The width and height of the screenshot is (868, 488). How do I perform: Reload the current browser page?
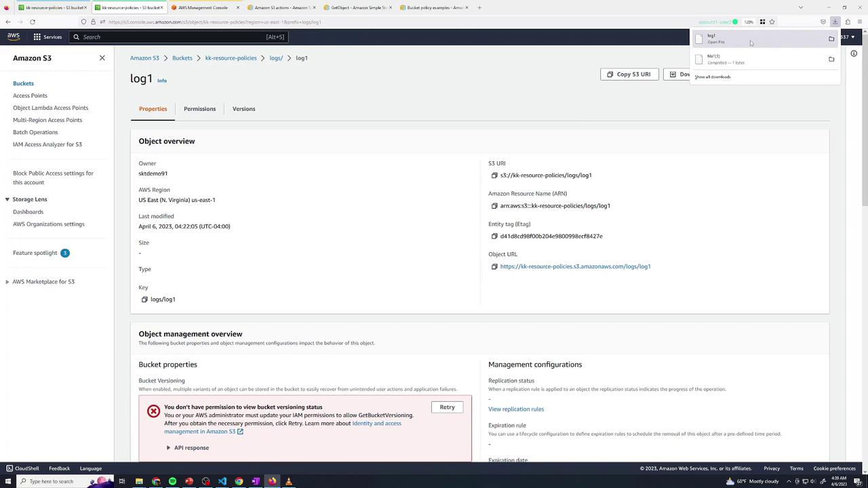click(x=32, y=22)
